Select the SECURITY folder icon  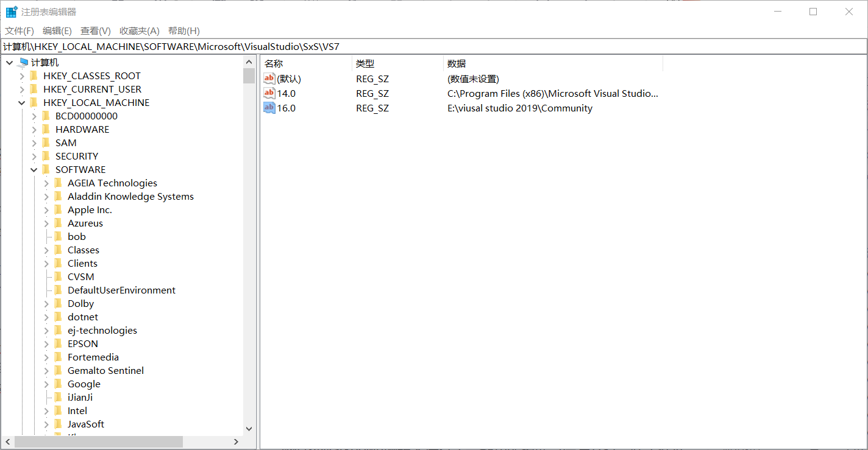pyautogui.click(x=46, y=156)
